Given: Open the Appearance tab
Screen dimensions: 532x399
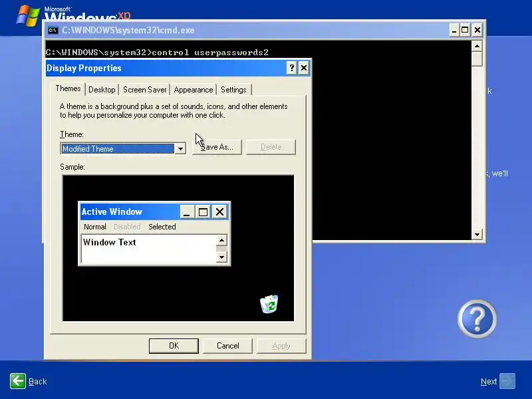Looking at the screenshot, I should 193,90.
